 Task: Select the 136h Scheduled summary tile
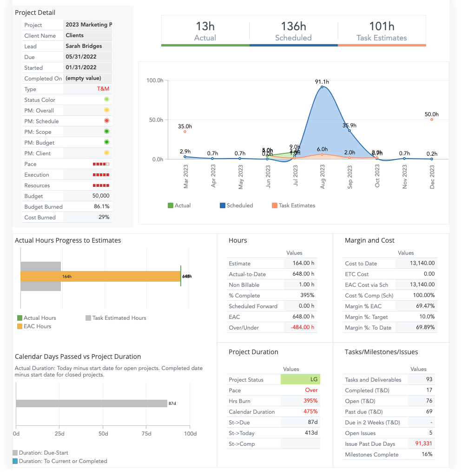point(293,31)
